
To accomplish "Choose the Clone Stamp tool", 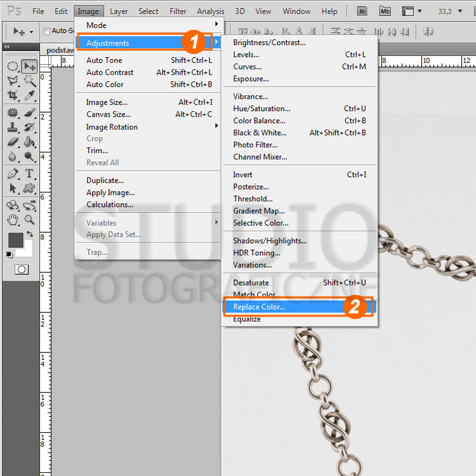I will click(x=13, y=127).
